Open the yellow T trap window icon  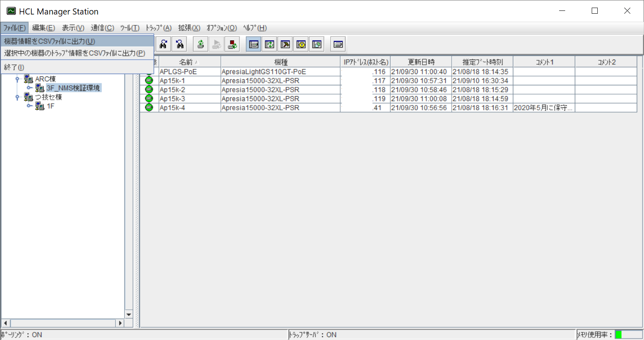point(301,44)
